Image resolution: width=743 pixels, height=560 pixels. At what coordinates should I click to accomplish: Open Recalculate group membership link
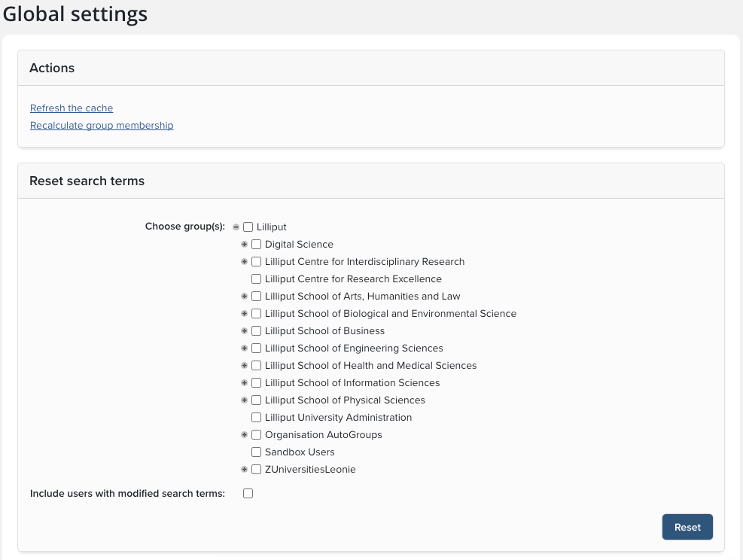tap(102, 126)
